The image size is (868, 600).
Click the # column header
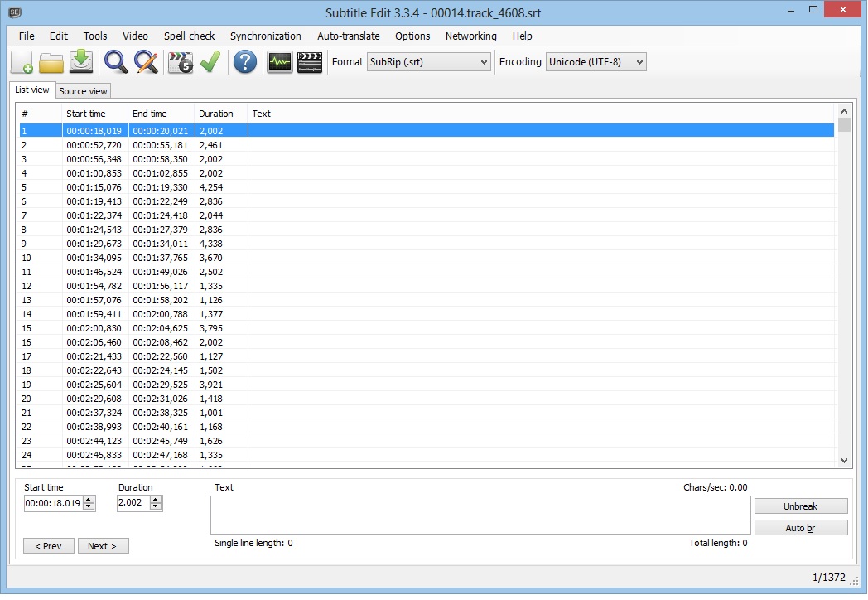pos(41,114)
